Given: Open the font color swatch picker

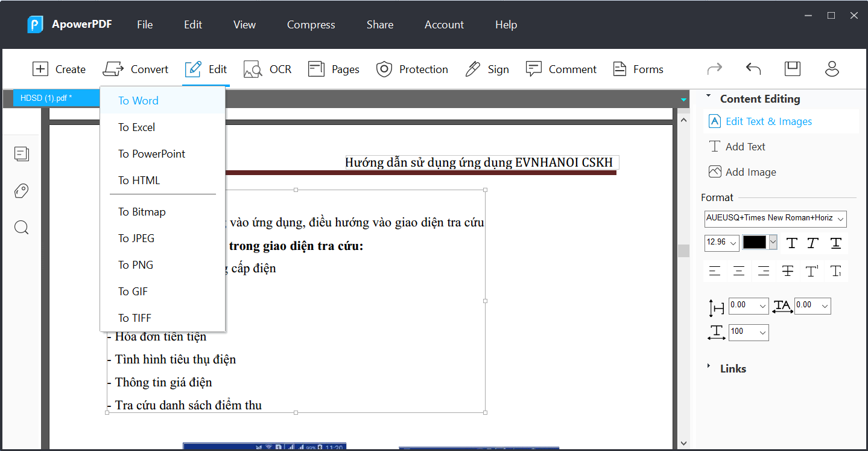Looking at the screenshot, I should pyautogui.click(x=772, y=243).
